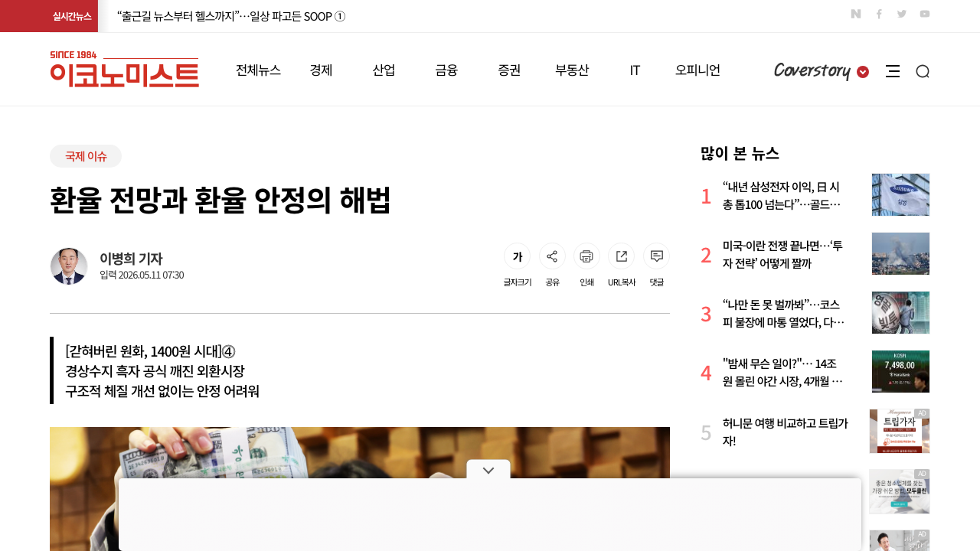Image resolution: width=980 pixels, height=551 pixels.
Task: Click the article hero image of dollar bills
Action: (x=360, y=452)
